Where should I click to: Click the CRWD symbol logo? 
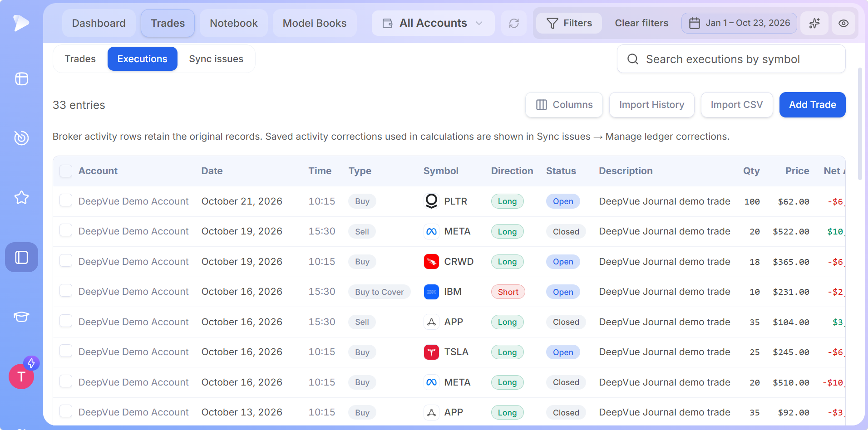click(x=431, y=262)
